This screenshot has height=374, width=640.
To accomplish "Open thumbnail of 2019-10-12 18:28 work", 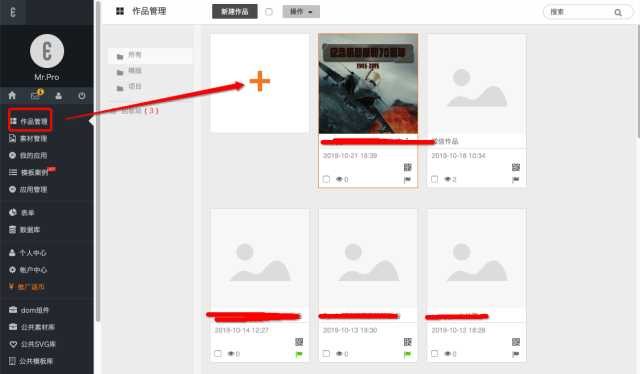I will [476, 258].
